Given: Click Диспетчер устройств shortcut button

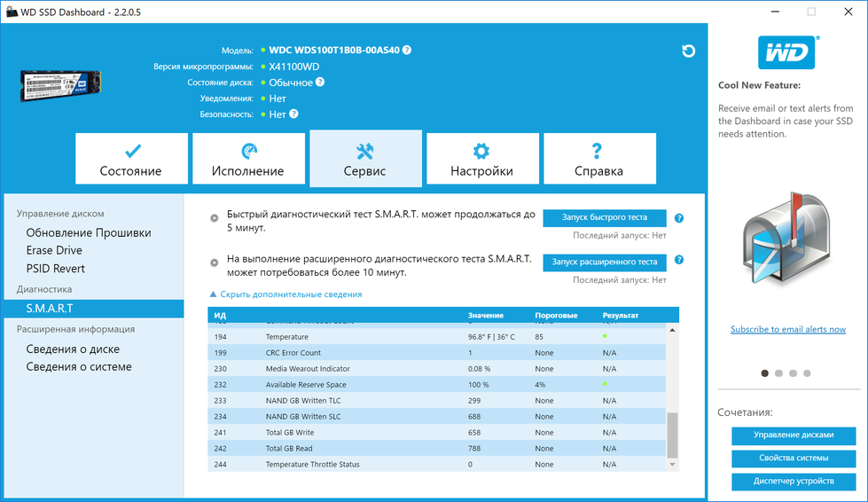Looking at the screenshot, I should pyautogui.click(x=794, y=482).
